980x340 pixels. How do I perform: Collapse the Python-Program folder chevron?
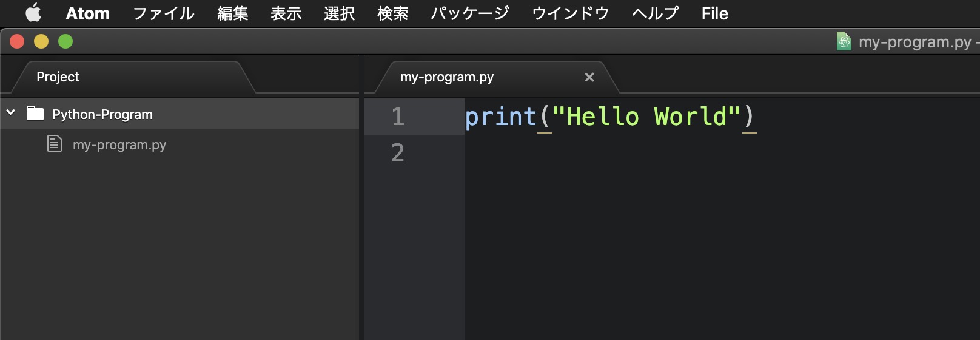[11, 113]
